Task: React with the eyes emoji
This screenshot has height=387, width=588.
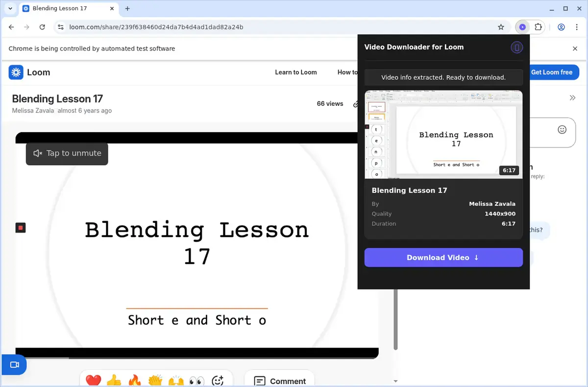Action: 196,380
